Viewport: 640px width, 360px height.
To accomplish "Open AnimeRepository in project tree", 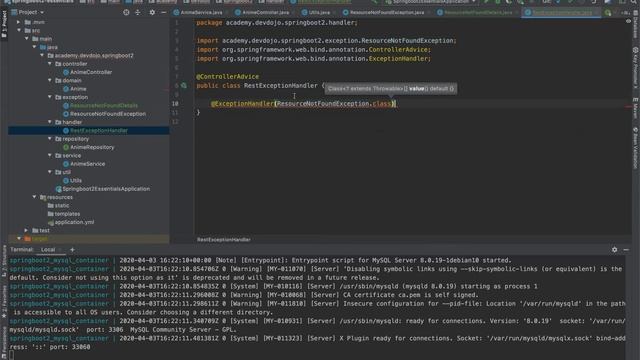I will 92,147.
